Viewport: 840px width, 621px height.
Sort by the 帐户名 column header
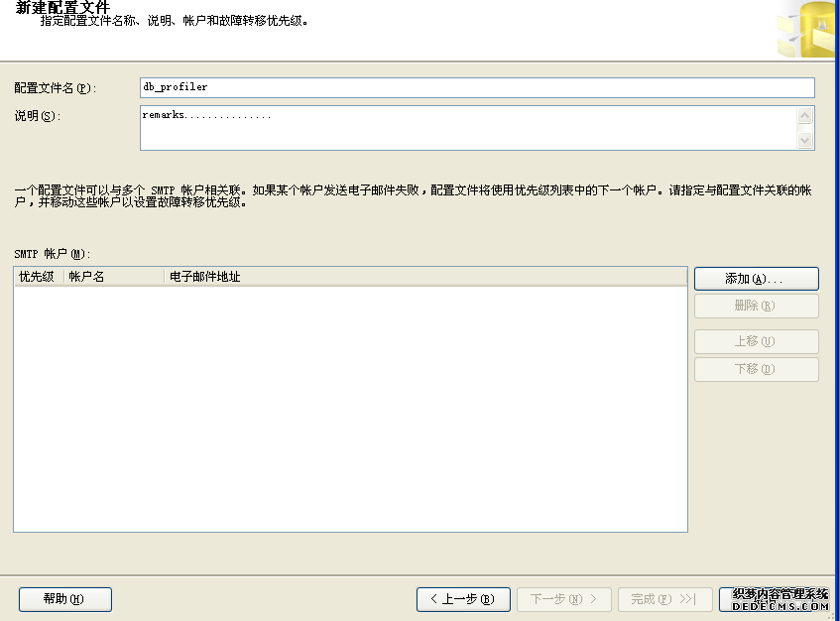pyautogui.click(x=113, y=277)
